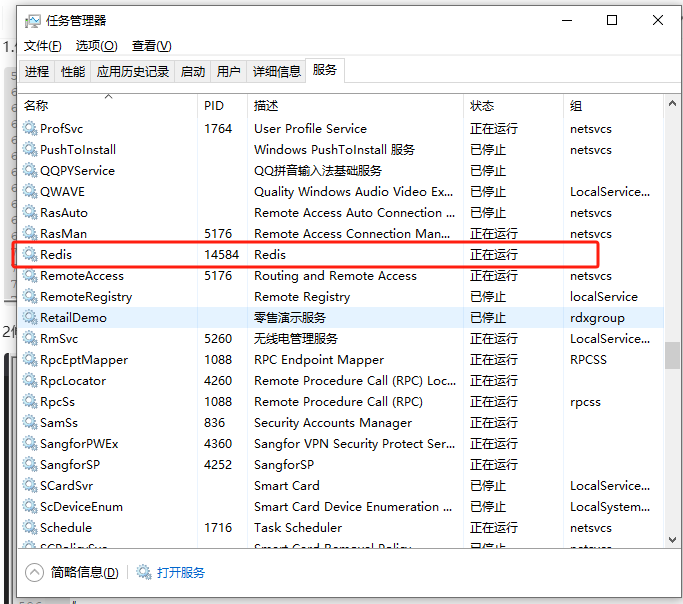
Task: Click the gear icon beside SangforSP
Action: click(x=30, y=464)
